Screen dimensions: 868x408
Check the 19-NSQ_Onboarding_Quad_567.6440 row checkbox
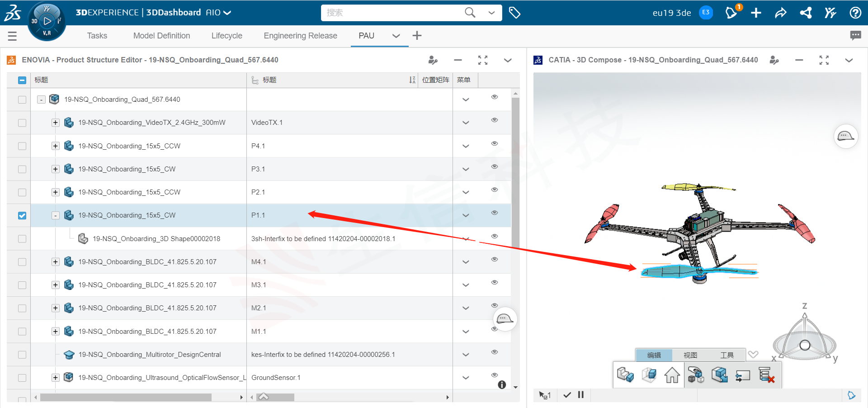pos(22,100)
